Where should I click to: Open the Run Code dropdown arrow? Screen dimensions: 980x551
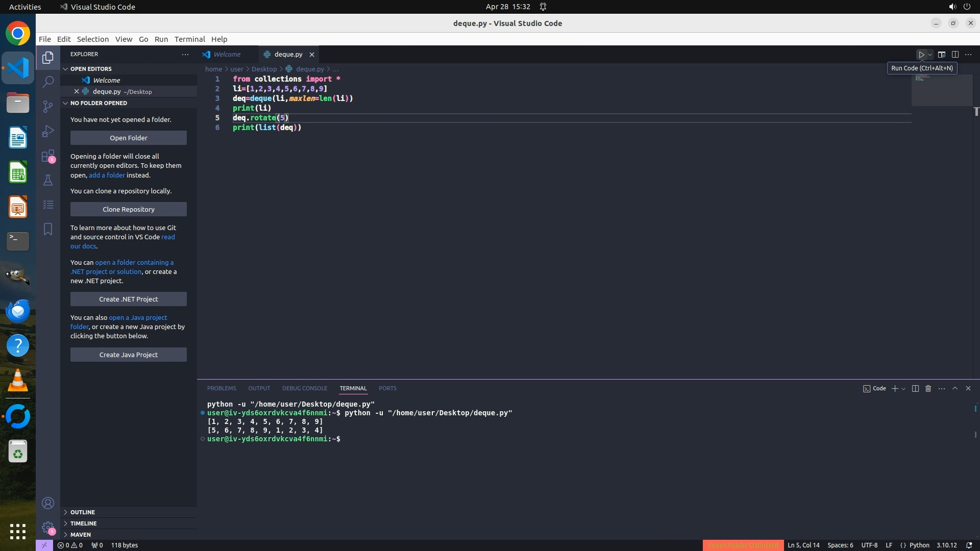(x=930, y=55)
